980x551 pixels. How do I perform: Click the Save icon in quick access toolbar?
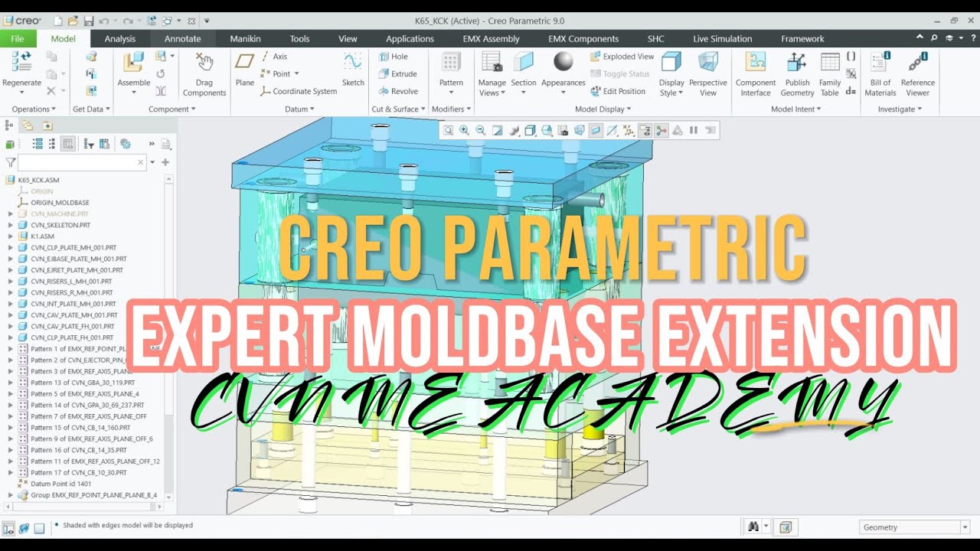pos(89,21)
